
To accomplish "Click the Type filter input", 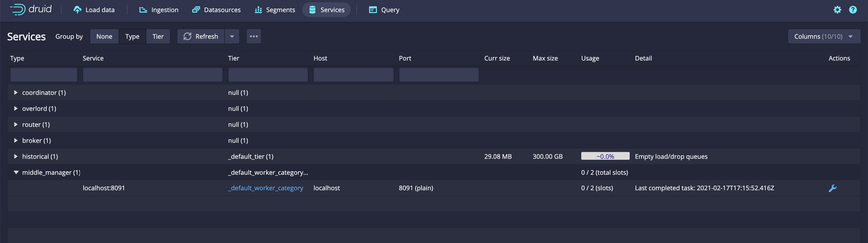I will (x=44, y=75).
